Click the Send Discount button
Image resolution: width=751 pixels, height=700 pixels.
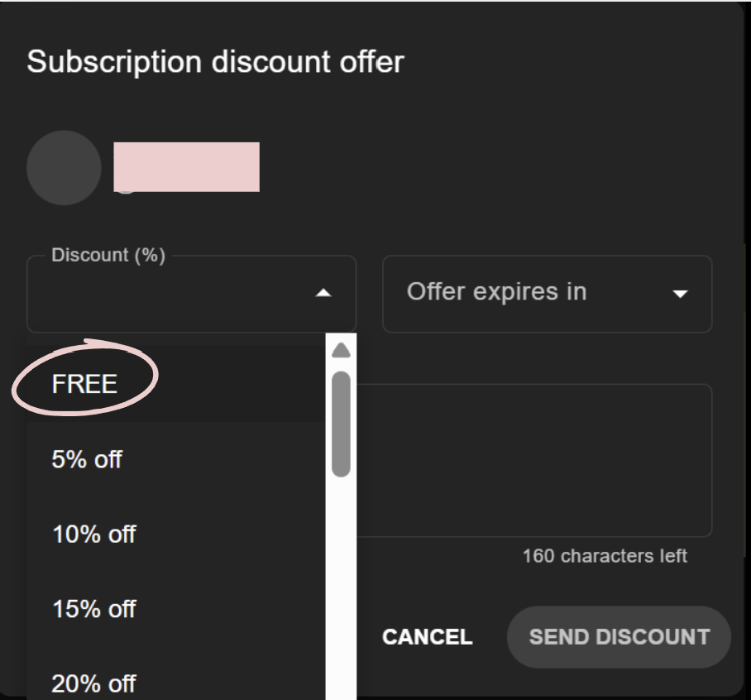619,637
